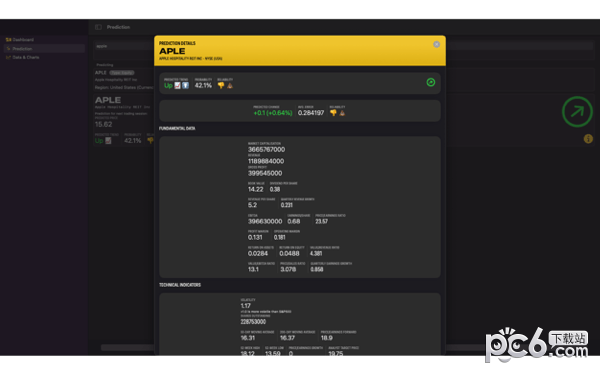Click the Dashboard sidebar icon
This screenshot has height=375, width=600.
pyautogui.click(x=8, y=39)
